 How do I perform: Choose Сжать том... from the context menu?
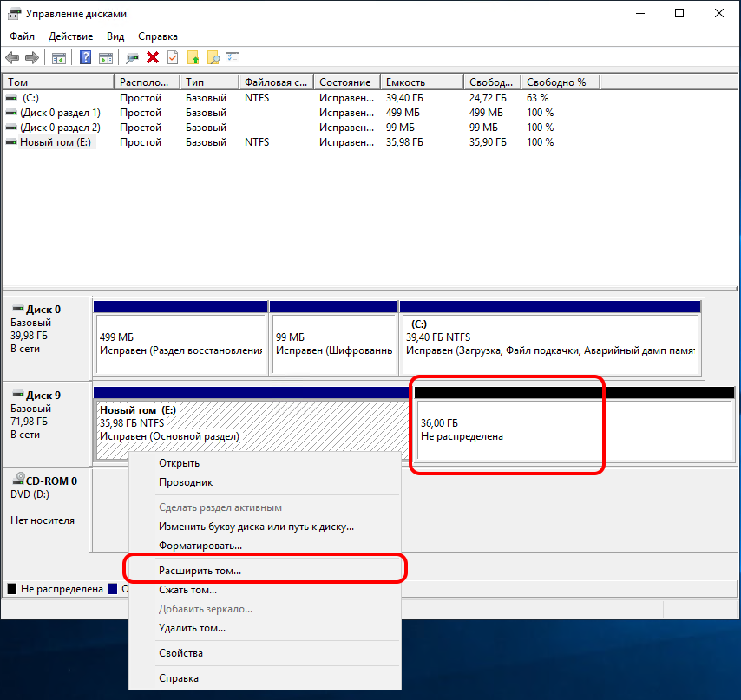265,590
